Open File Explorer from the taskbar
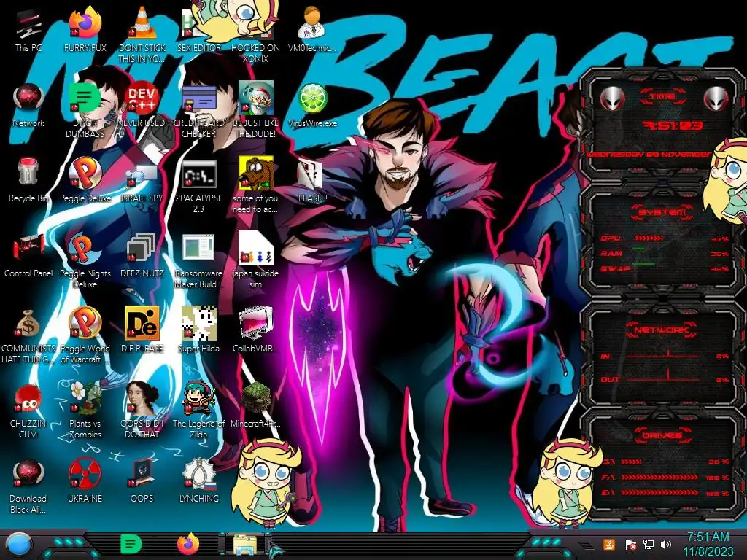Screen dimensions: 747x560 click(x=245, y=545)
